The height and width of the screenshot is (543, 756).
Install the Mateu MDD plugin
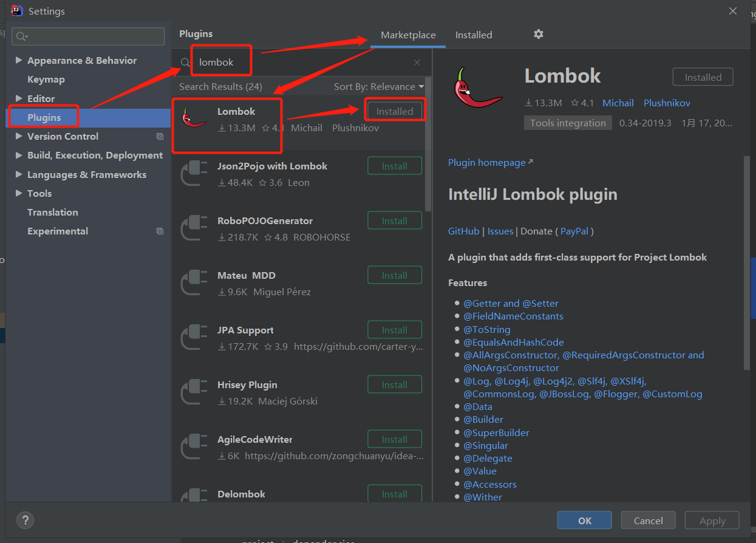point(395,275)
